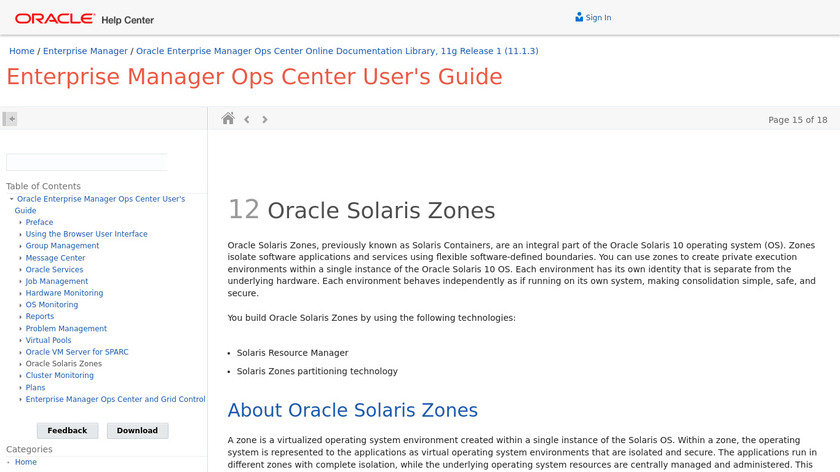Image resolution: width=840 pixels, height=472 pixels.
Task: Open OS Monitoring chapter
Action: (51, 305)
